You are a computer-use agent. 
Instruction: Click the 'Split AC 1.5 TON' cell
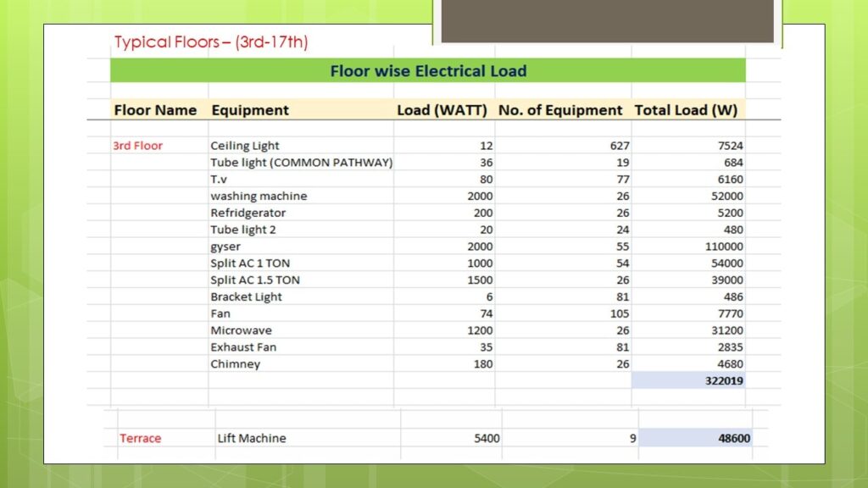point(255,280)
